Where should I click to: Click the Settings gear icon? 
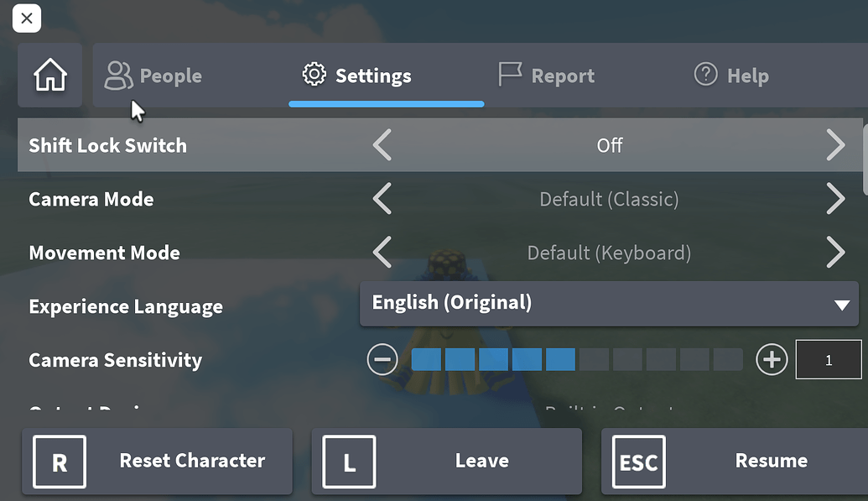click(314, 75)
